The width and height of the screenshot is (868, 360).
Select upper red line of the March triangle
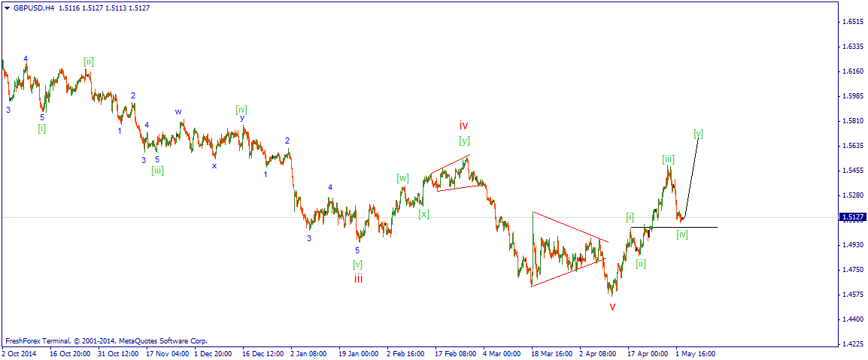(x=570, y=227)
